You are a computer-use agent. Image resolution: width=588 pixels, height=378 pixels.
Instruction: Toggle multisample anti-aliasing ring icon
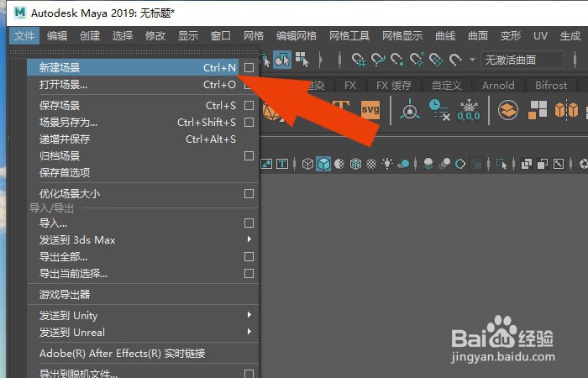pos(460,164)
